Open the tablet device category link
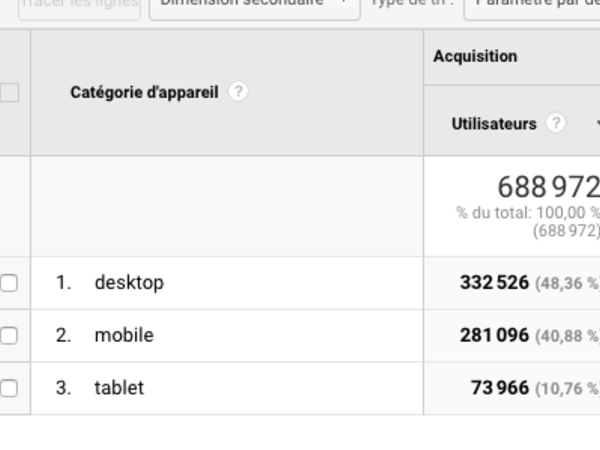Screen dimensions: 600x450 pyautogui.click(x=119, y=388)
